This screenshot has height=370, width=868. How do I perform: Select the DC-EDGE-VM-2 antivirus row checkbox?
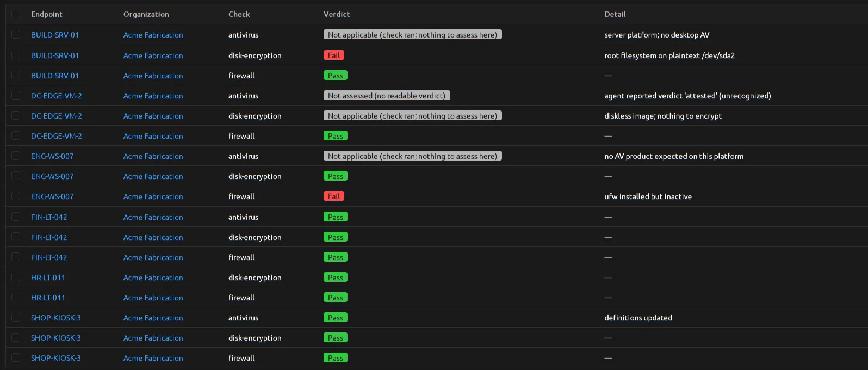point(16,95)
